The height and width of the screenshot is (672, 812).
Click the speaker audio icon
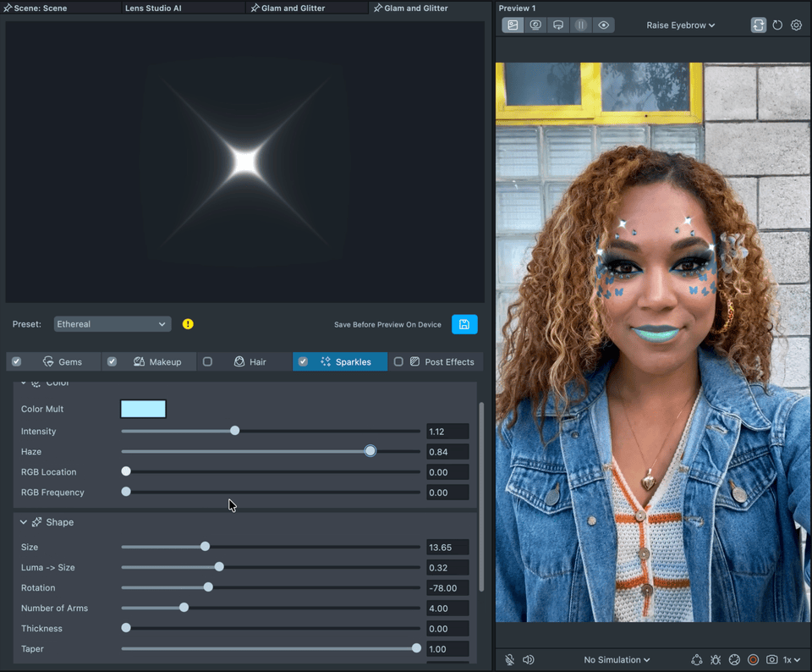click(x=529, y=659)
